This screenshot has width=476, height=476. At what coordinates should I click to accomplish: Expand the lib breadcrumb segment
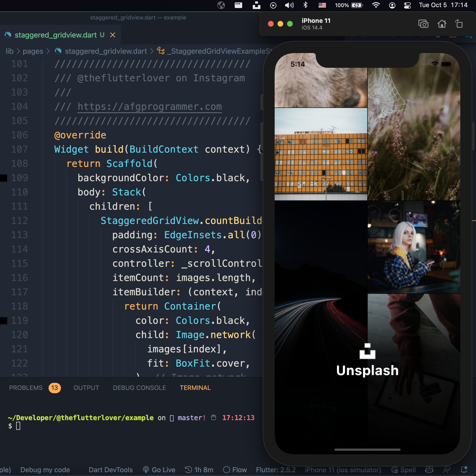click(9, 51)
